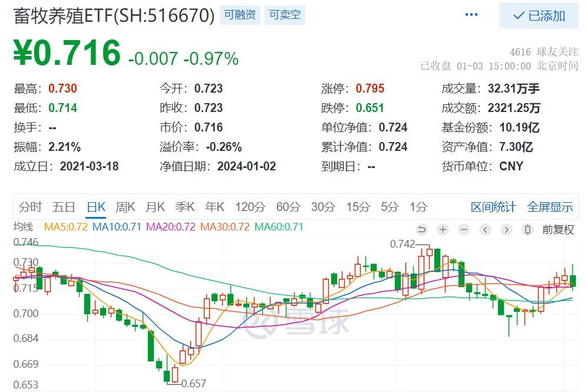Click 全屏显示 to enter fullscreen
This screenshot has height=392, width=587.
549,207
